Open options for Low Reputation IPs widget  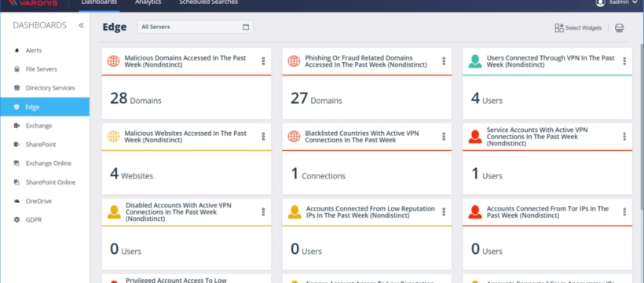coord(444,211)
